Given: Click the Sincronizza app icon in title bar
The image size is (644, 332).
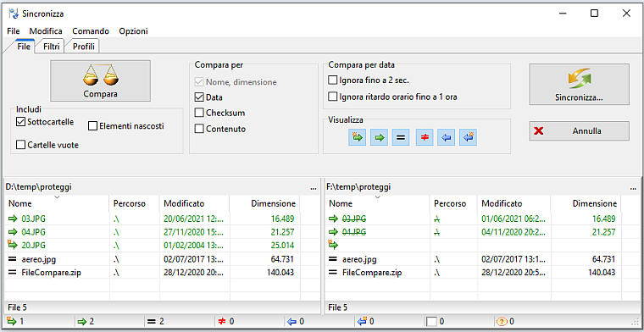Looking at the screenshot, I should [x=14, y=14].
